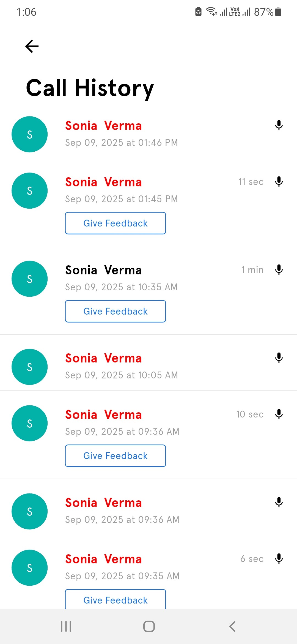Open avatar of the 10:35 AM call

[30, 279]
